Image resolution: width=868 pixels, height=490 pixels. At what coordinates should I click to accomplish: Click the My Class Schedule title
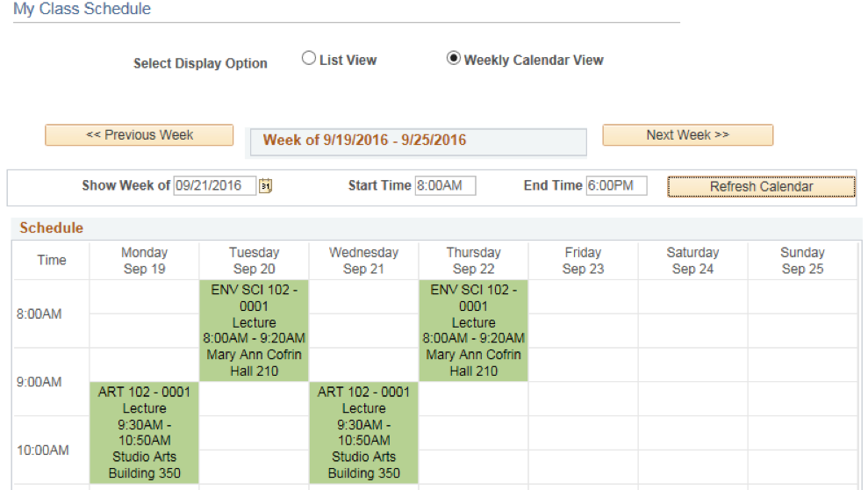click(82, 9)
